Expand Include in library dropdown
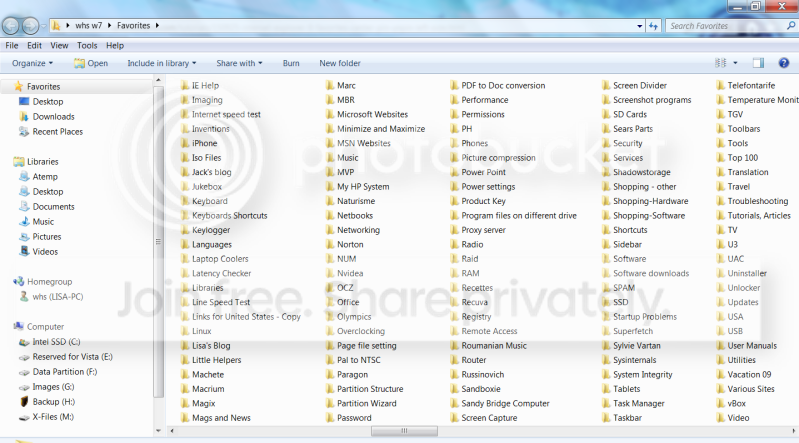Viewport: 799px width, 443px height. pyautogui.click(x=162, y=63)
